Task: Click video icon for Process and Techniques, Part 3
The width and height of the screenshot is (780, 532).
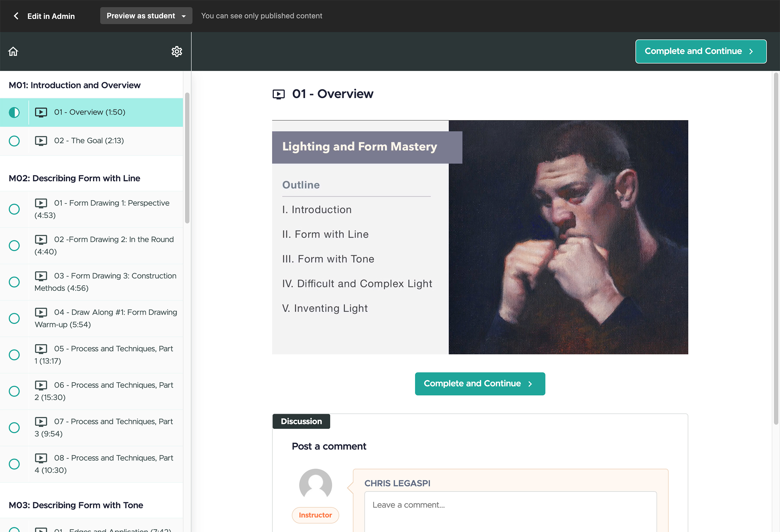Action: 41,421
